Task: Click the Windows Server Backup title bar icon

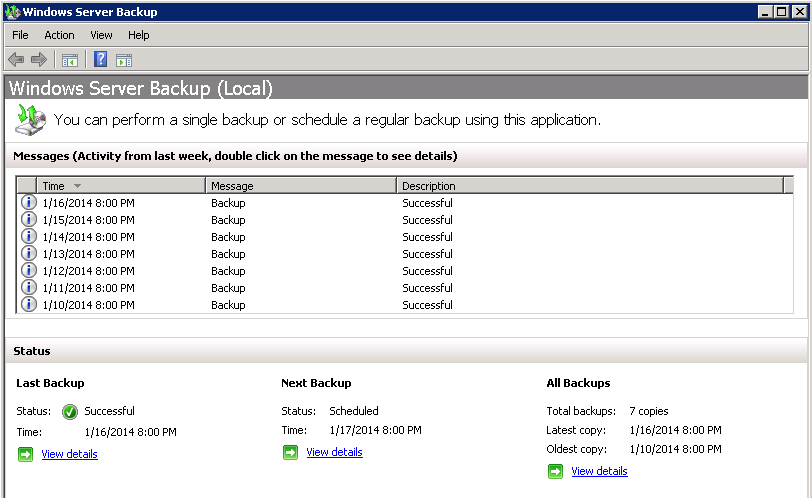Action: (12, 11)
